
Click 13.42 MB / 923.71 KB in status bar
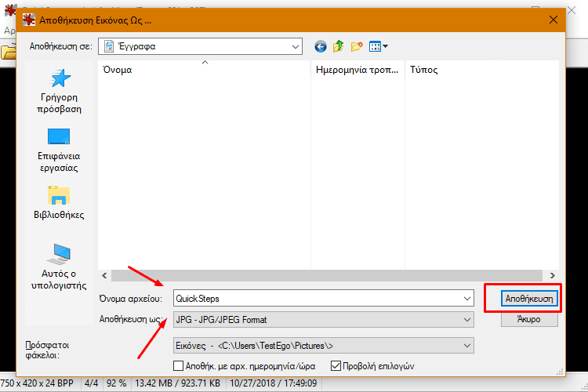(x=178, y=383)
